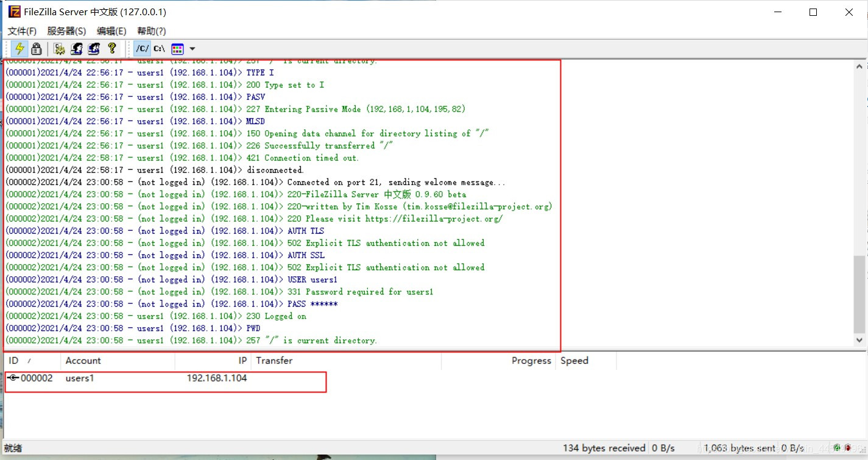Click the '331 Password required for users1' line

(219, 291)
